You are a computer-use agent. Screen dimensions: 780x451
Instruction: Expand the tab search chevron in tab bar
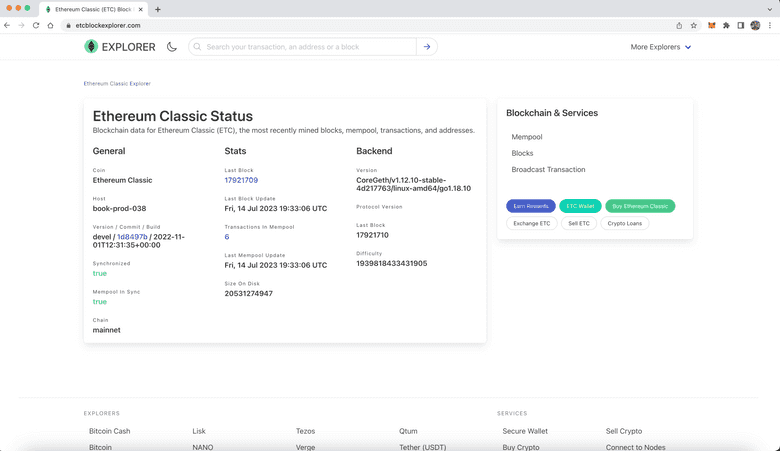[x=769, y=9]
